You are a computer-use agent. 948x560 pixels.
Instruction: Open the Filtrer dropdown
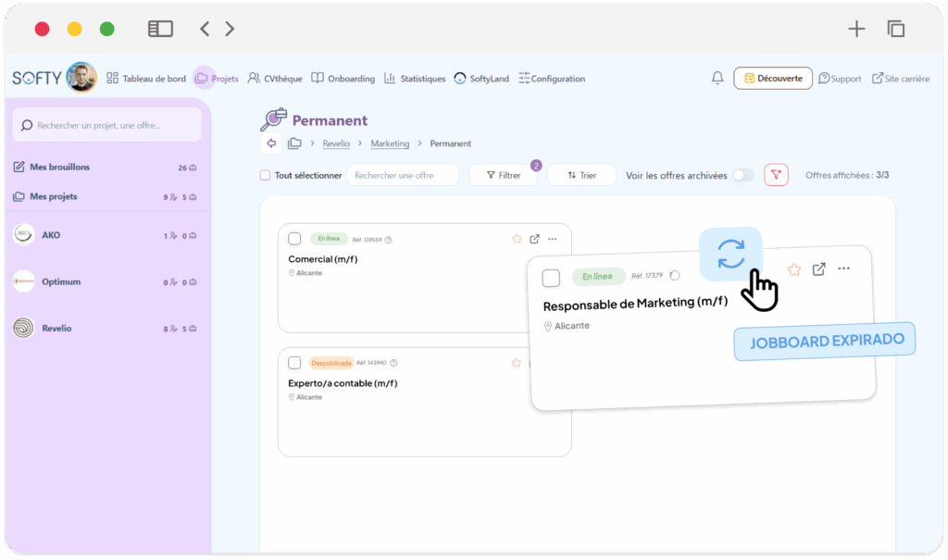(x=504, y=175)
